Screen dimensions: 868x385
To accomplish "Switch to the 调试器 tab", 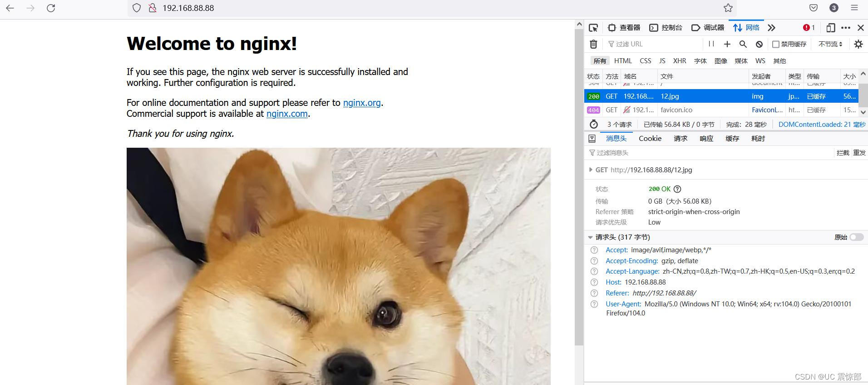I will click(x=708, y=28).
